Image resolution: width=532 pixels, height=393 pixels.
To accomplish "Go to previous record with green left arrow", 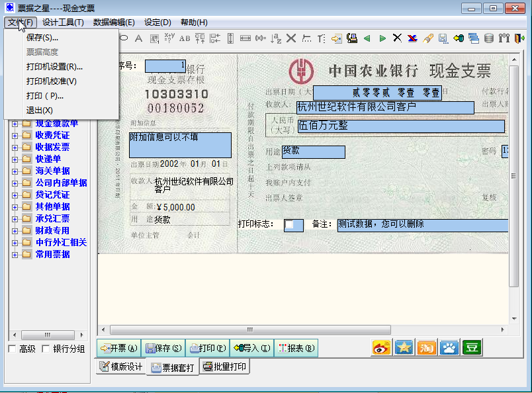I will [367, 38].
